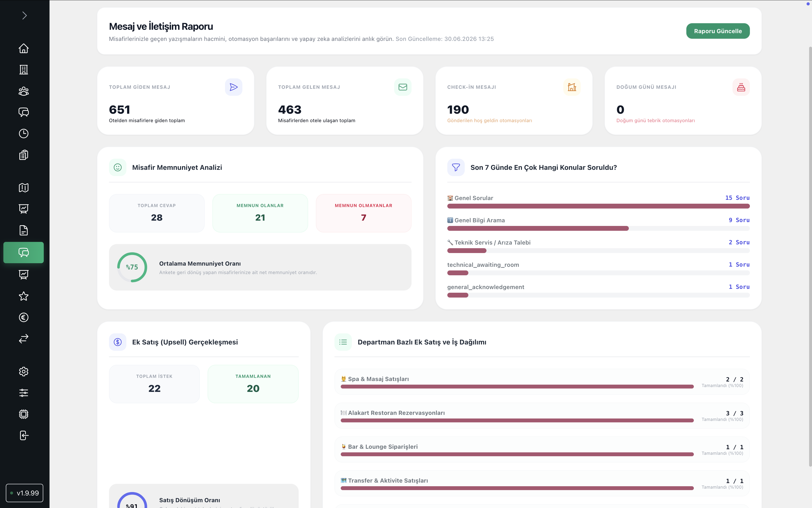The height and width of the screenshot is (508, 812).
Task: Click the dollar icon beside Ek Satış heading
Action: pos(117,342)
